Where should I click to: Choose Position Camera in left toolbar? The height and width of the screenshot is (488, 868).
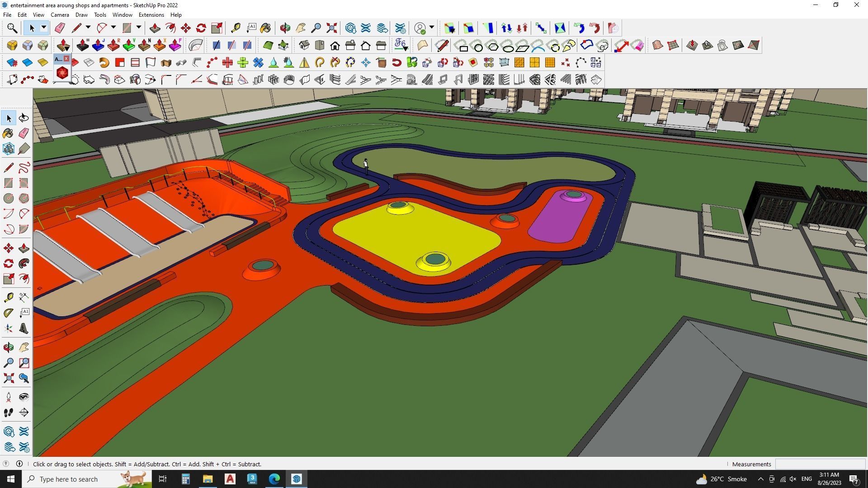click(x=9, y=397)
